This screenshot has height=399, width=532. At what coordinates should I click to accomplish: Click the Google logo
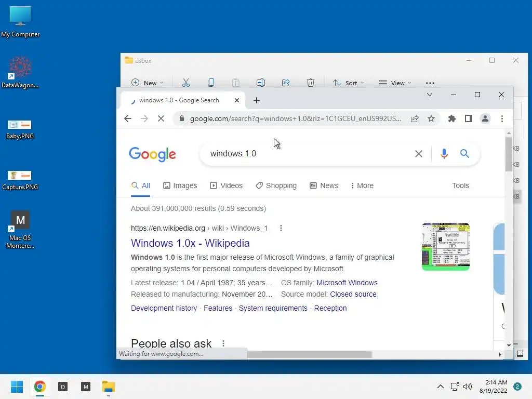152,154
